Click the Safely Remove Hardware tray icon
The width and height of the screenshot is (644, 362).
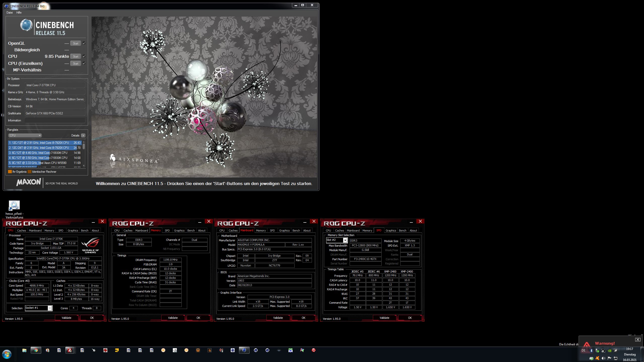[x=597, y=350]
